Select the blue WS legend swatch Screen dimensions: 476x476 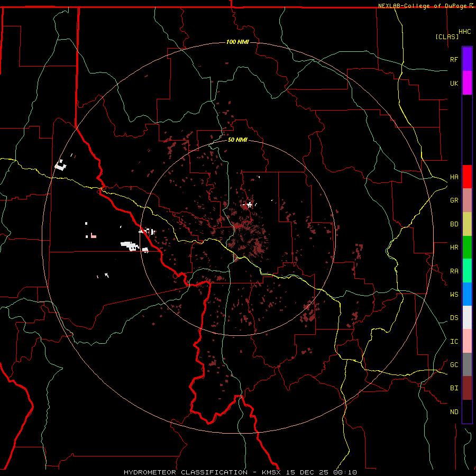(467, 294)
